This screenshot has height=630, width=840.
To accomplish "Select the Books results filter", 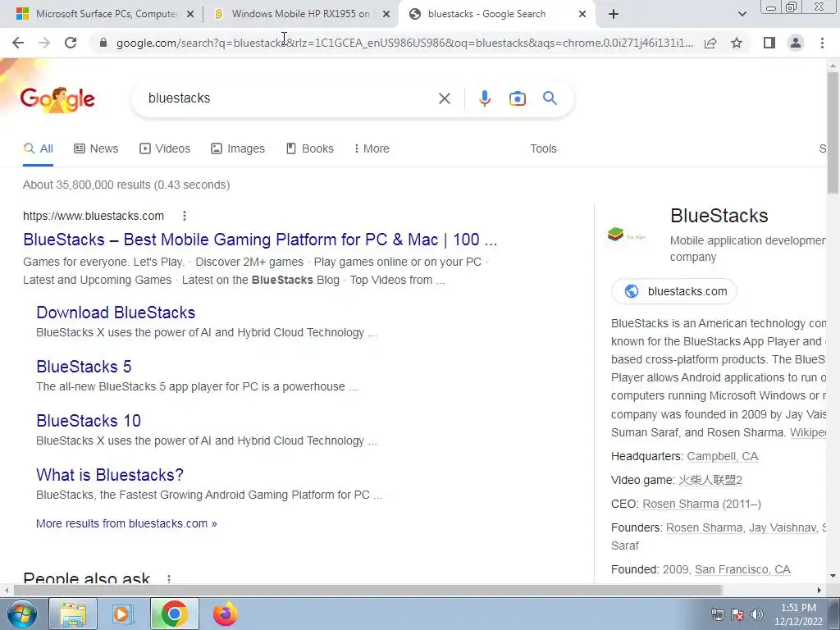I will (309, 149).
